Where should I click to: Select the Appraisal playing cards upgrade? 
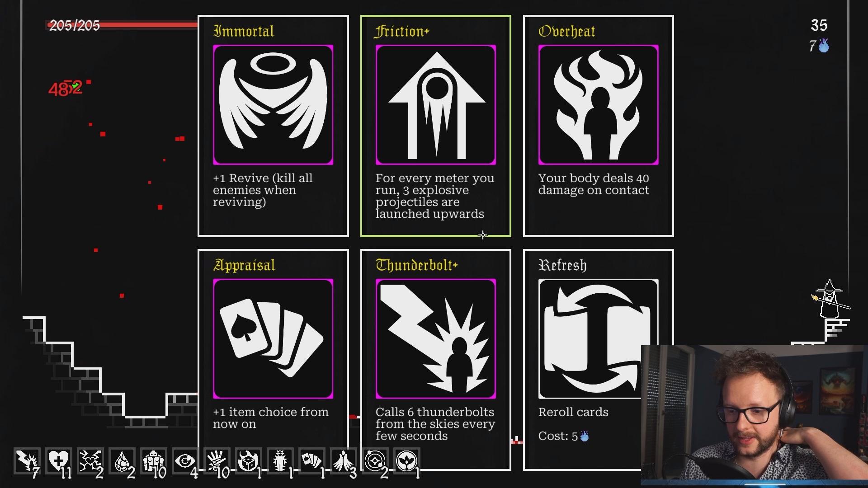[273, 360]
